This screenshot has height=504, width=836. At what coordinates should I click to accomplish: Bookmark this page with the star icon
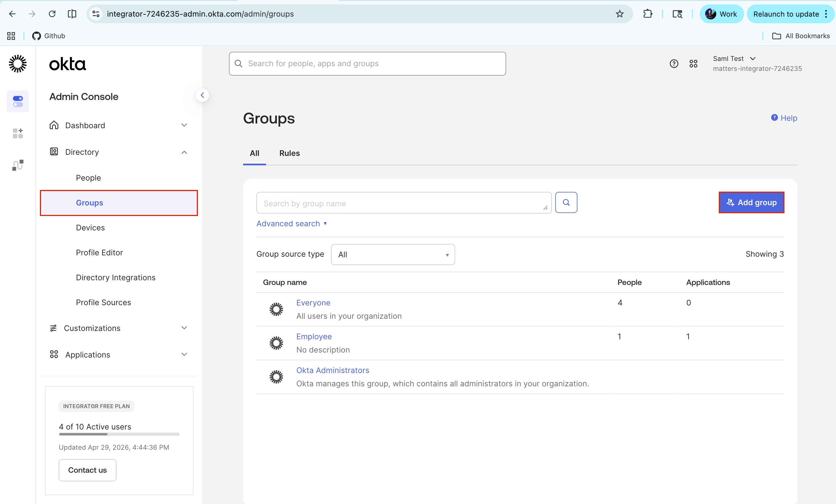coord(620,14)
